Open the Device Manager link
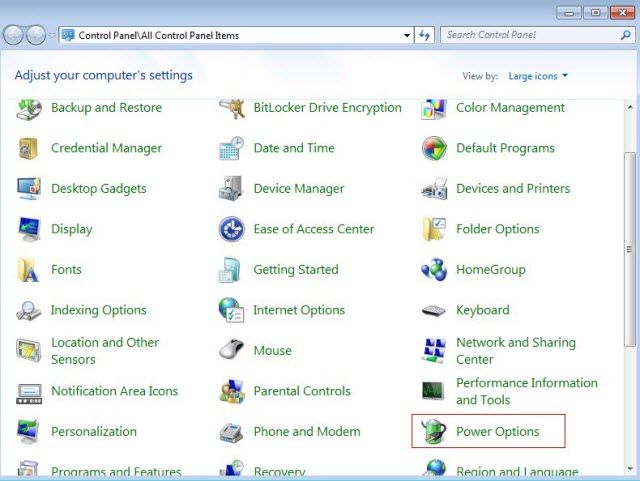Screen dimensions: 640x481 (299, 189)
